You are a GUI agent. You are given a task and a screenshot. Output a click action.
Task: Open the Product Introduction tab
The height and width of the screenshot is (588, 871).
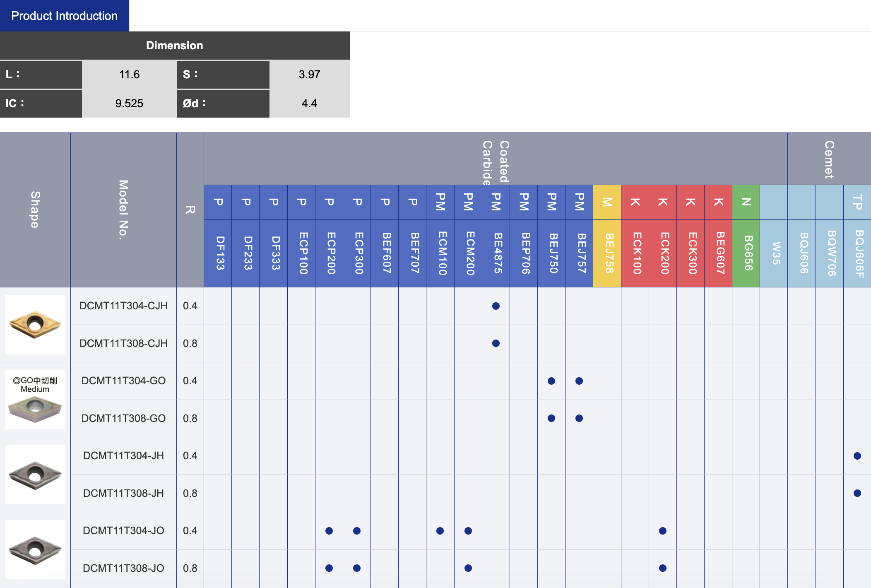pyautogui.click(x=65, y=16)
